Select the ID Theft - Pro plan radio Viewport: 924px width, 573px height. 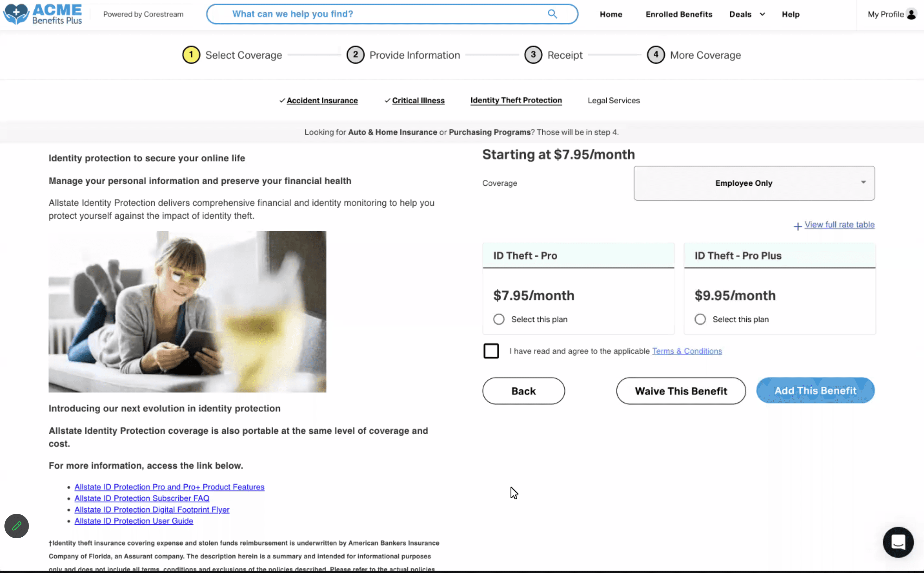[499, 319]
